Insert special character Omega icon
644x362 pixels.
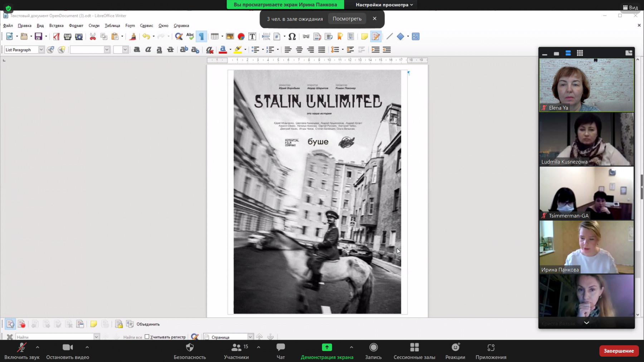click(292, 36)
